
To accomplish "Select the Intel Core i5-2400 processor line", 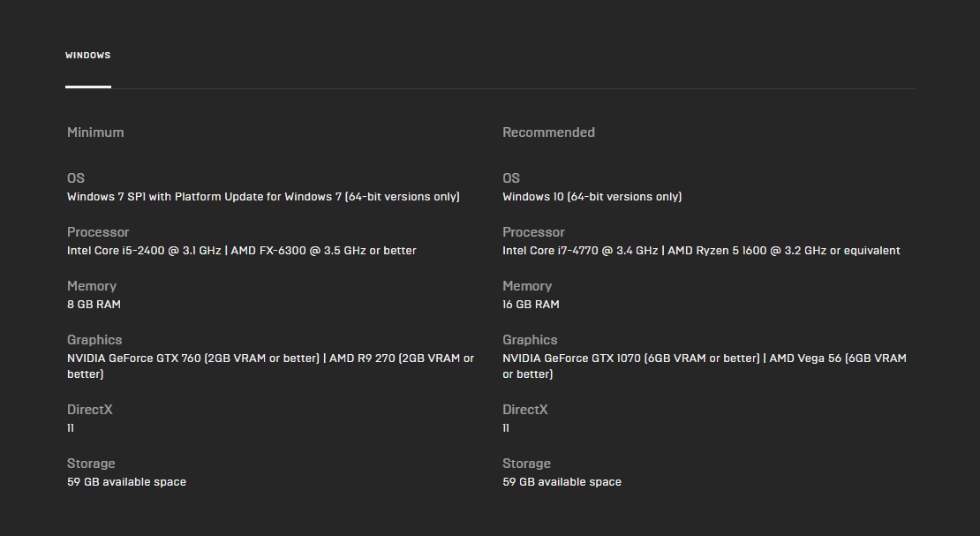I will tap(241, 251).
